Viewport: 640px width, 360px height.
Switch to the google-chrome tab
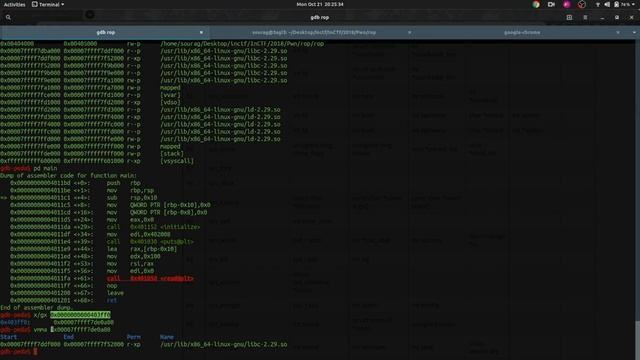point(522,32)
